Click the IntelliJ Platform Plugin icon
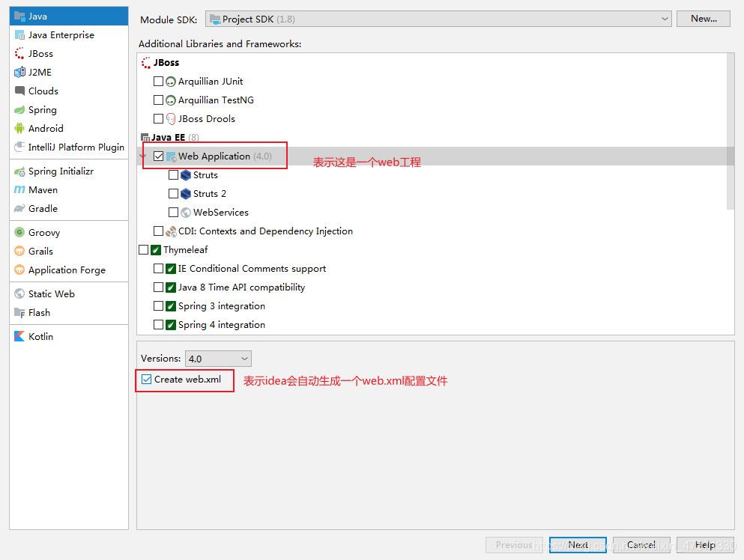 pyautogui.click(x=19, y=147)
